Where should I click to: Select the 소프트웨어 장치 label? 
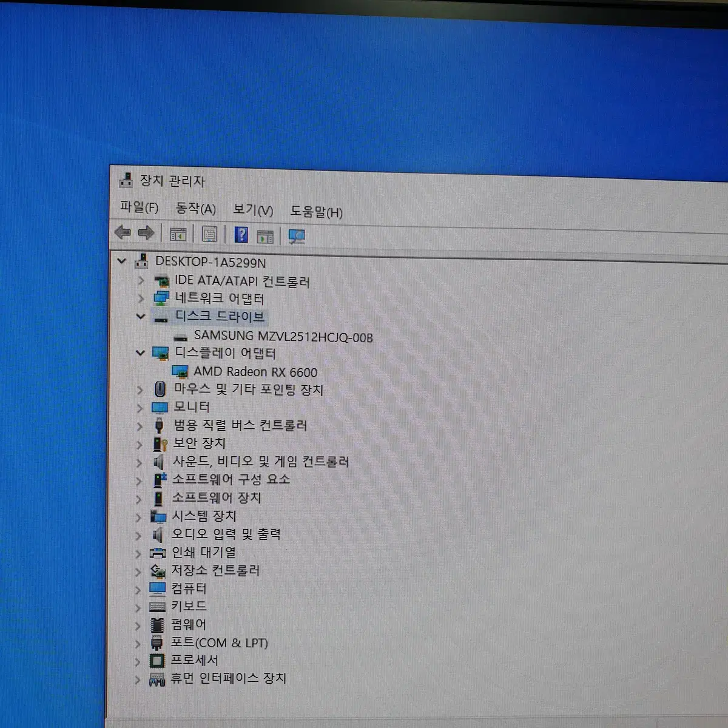point(217,497)
